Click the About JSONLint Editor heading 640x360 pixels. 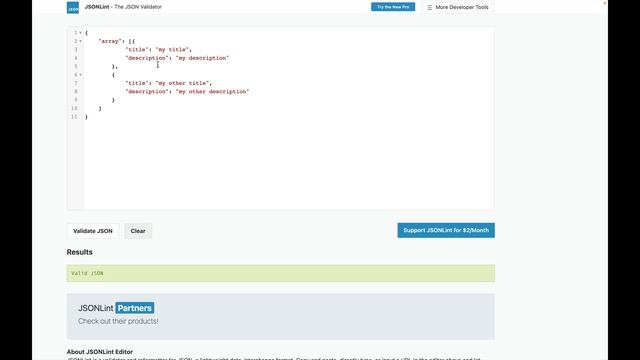click(100, 352)
